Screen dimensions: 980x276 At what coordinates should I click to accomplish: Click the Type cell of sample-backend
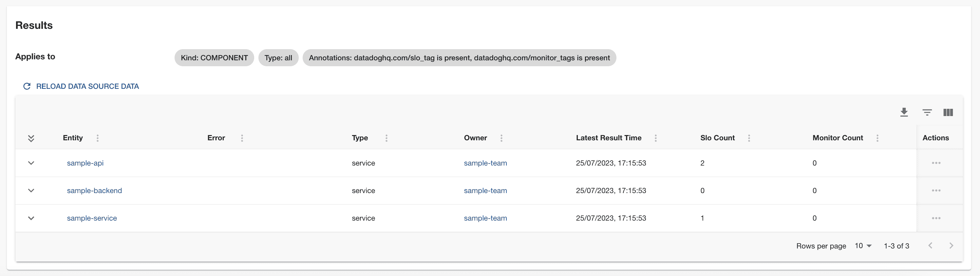pos(363,190)
